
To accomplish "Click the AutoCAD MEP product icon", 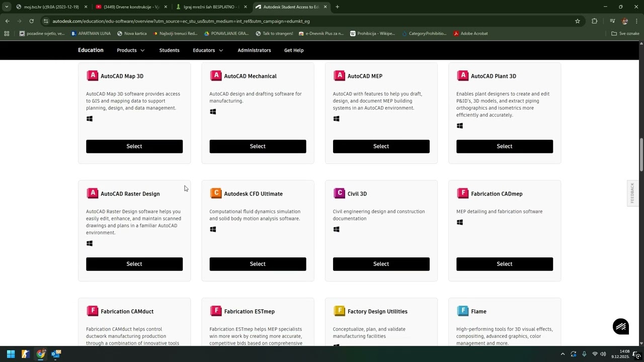I will click(339, 76).
